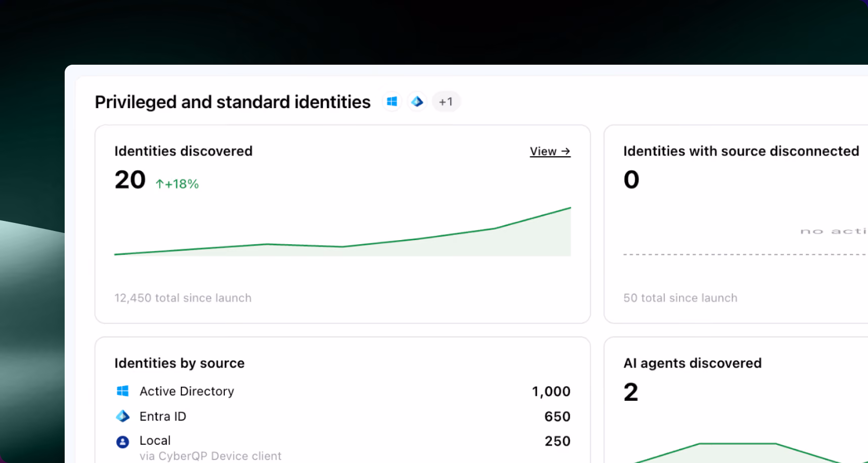This screenshot has width=868, height=463.
Task: Select the Local source row label
Action: [x=155, y=440]
